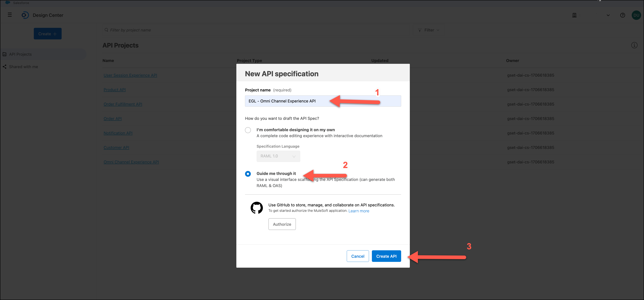Viewport: 644px width, 300px height.
Task: Cancel the new API specification dialog
Action: click(357, 256)
